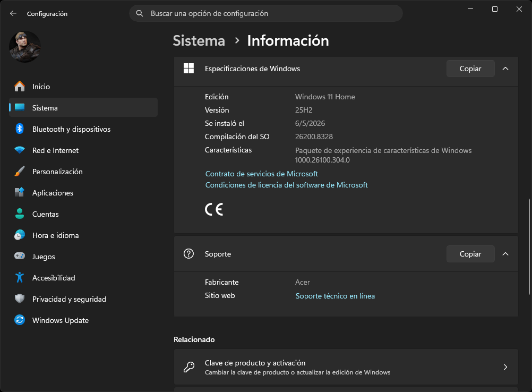Go to Inicio in the sidebar
Screen dimensions: 532x392
83,87
